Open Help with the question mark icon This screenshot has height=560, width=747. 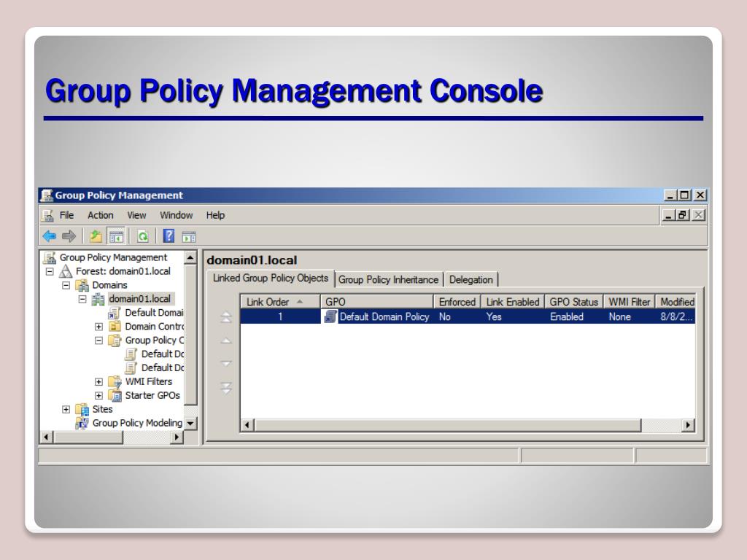169,236
